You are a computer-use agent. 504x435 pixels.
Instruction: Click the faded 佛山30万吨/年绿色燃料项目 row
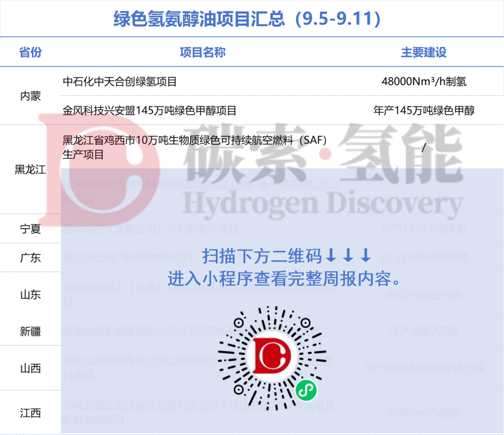coord(127,258)
